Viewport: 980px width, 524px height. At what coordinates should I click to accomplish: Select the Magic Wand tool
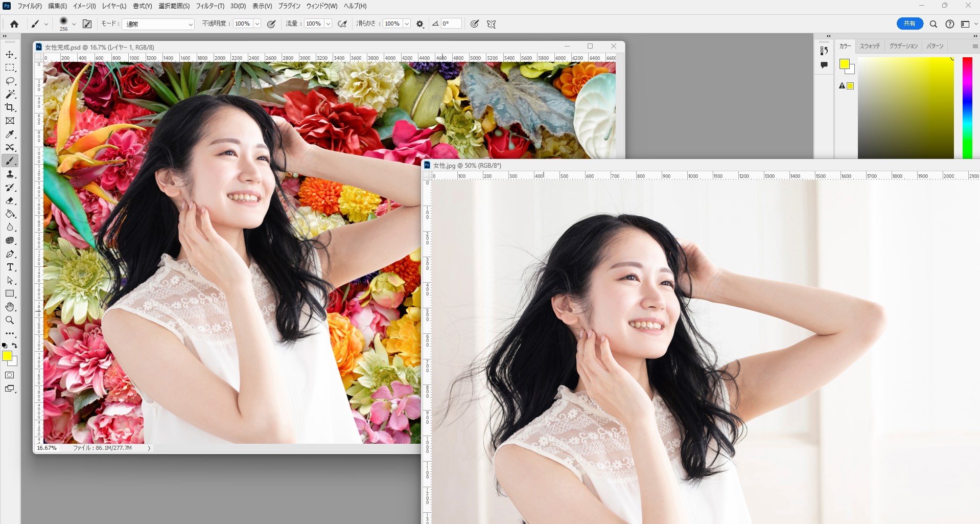10,95
